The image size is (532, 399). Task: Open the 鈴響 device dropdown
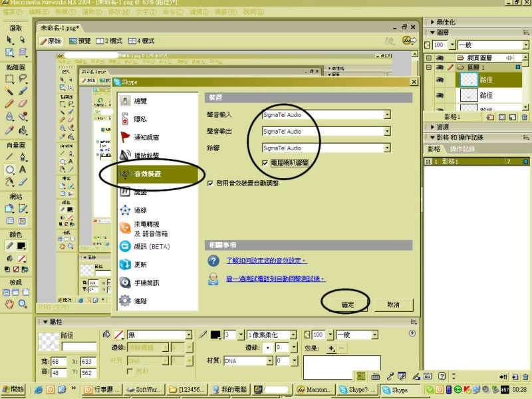point(387,148)
